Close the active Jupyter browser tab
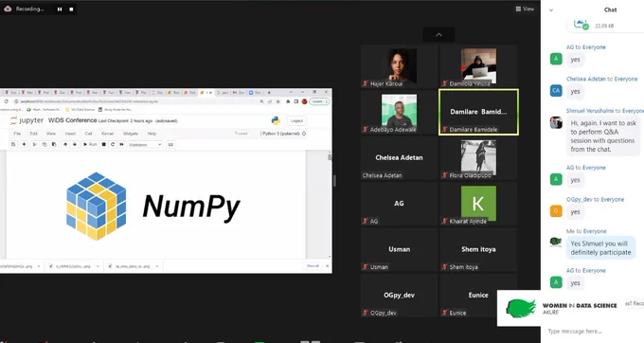The image size is (644, 343). pos(210,93)
